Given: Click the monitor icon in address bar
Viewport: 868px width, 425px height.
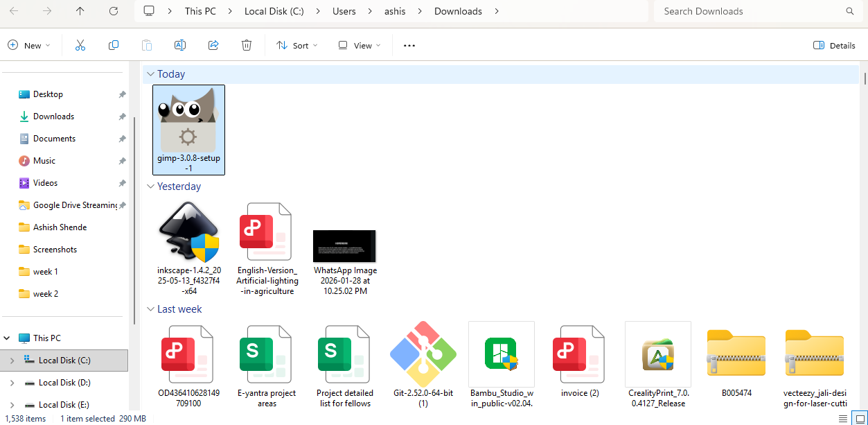Looking at the screenshot, I should point(148,11).
